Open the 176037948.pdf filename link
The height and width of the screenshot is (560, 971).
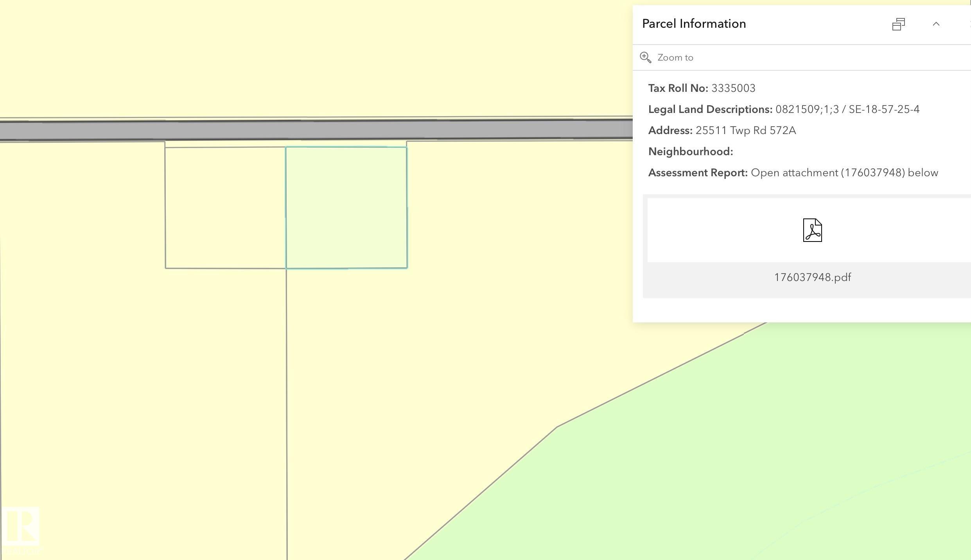click(x=812, y=277)
